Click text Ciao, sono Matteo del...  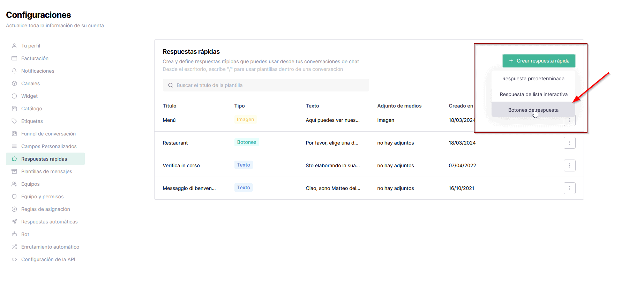333,188
